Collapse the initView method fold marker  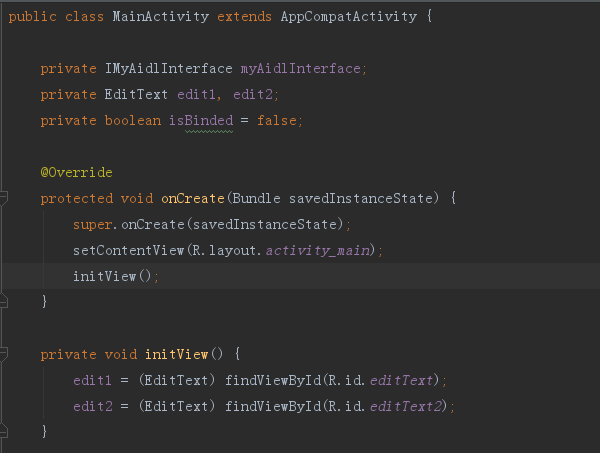click(x=3, y=354)
